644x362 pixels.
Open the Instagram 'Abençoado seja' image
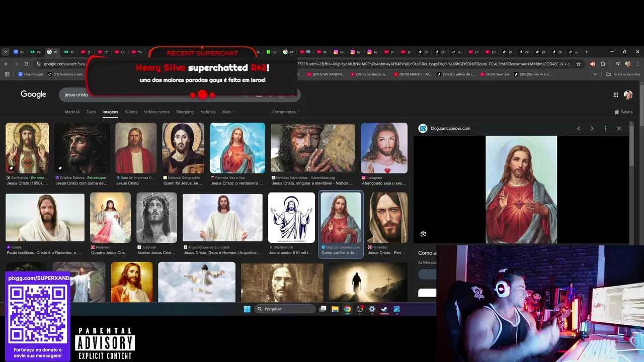pyautogui.click(x=384, y=148)
